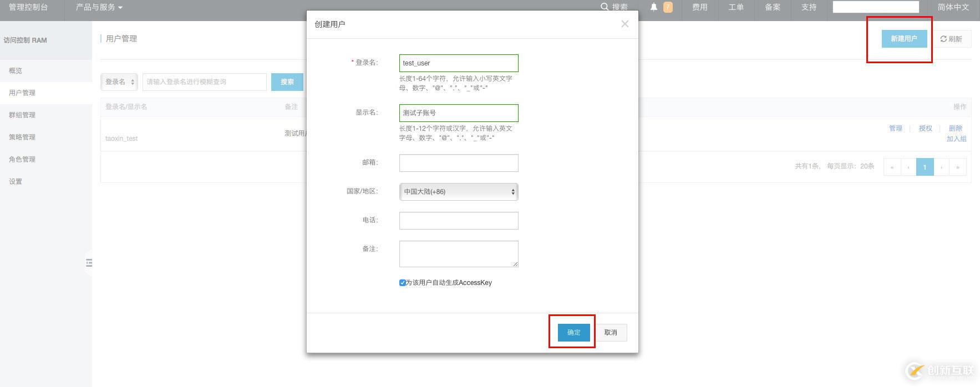Click the 登录名/显示名 column header

126,107
